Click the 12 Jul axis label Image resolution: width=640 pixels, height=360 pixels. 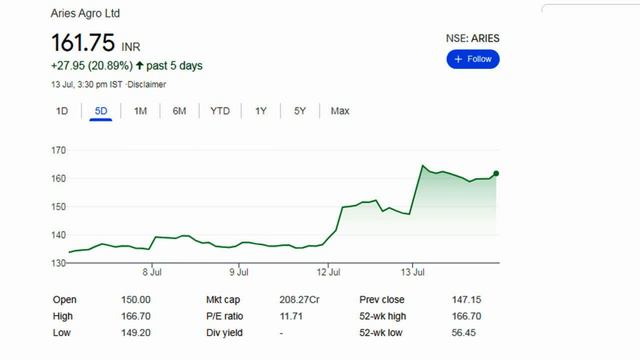[x=329, y=272]
